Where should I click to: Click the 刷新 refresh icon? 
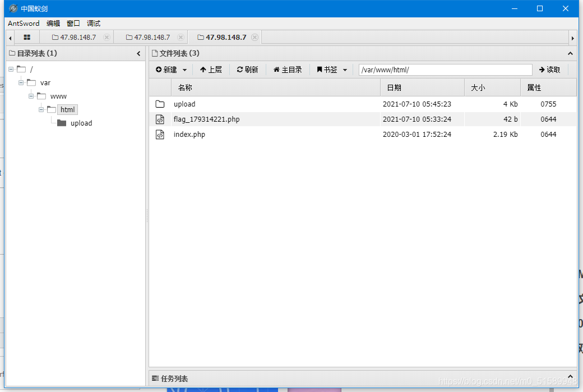click(x=239, y=70)
